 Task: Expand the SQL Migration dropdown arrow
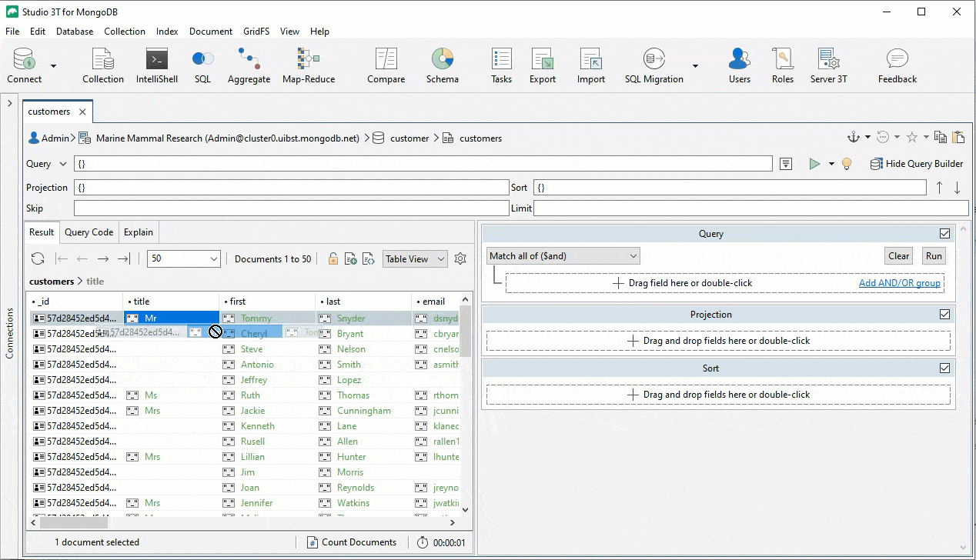pos(695,66)
